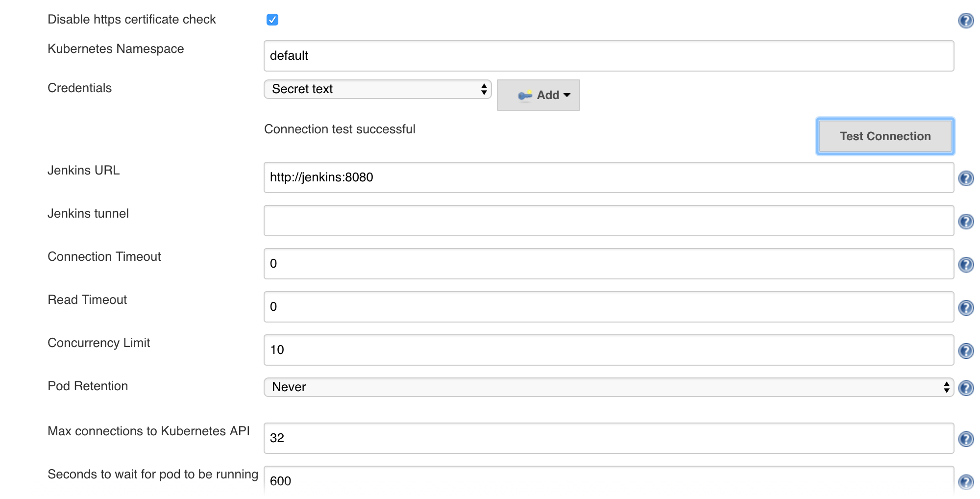Open help for Max connections to Kubernetes API
This screenshot has width=980, height=499.
coord(966,439)
